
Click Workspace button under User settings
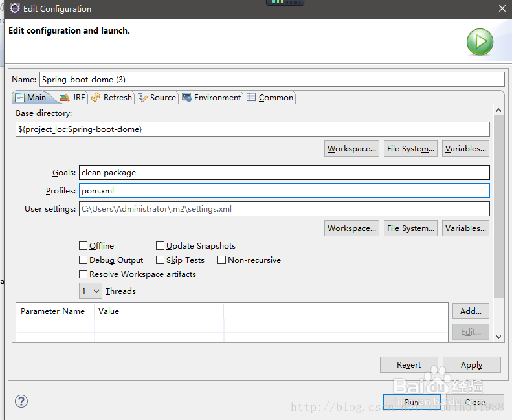(x=351, y=228)
